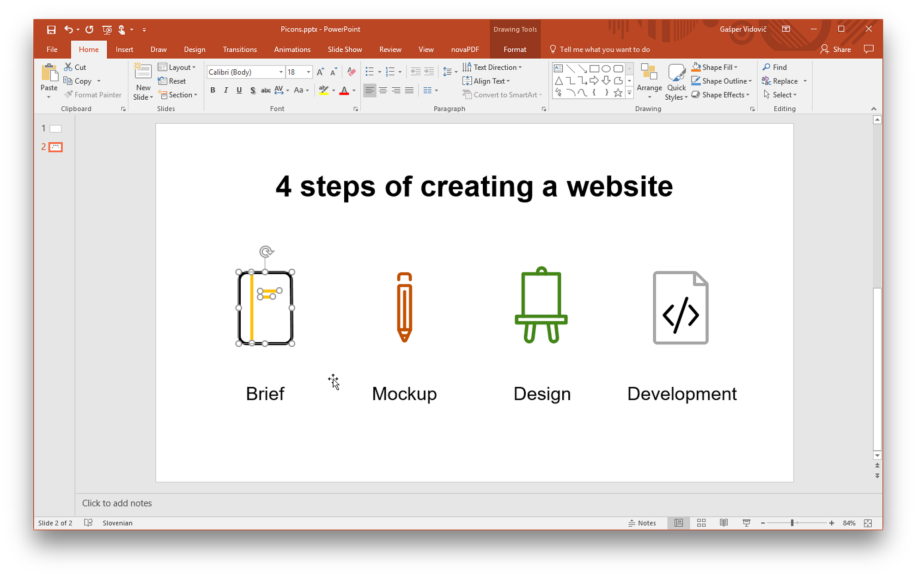Center align the text
The width and height of the screenshot is (924, 578).
(x=383, y=90)
